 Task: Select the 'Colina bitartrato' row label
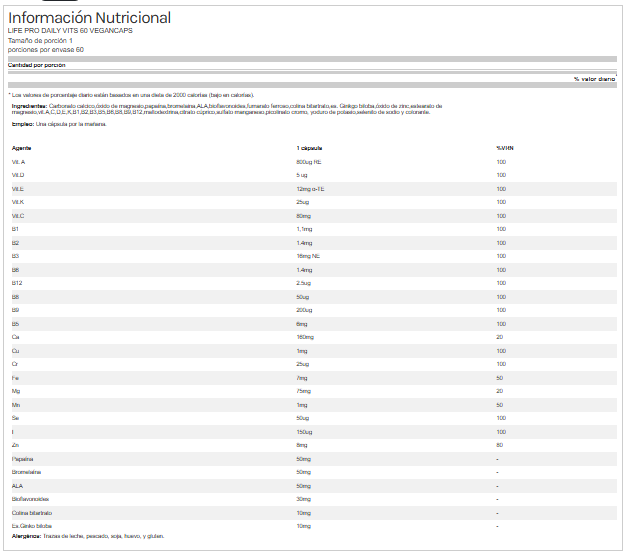pos(31,512)
